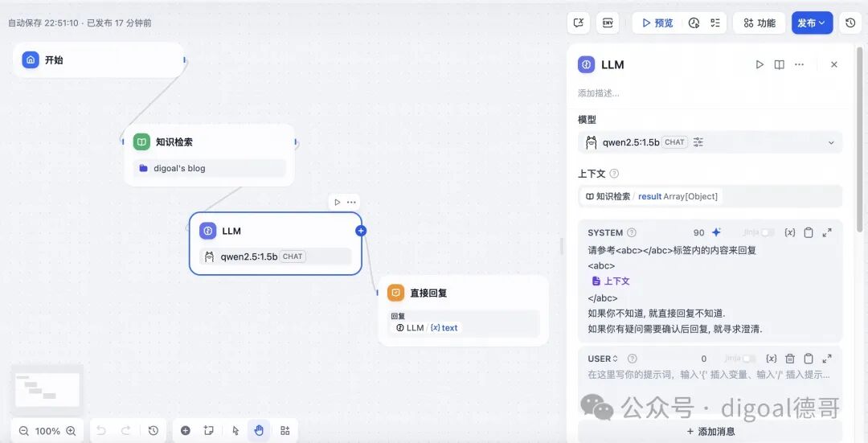
Task: Add a node from bottom toolbar plus
Action: tap(186, 430)
